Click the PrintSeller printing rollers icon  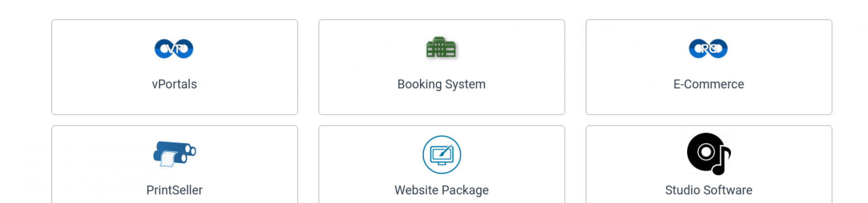[x=175, y=154]
